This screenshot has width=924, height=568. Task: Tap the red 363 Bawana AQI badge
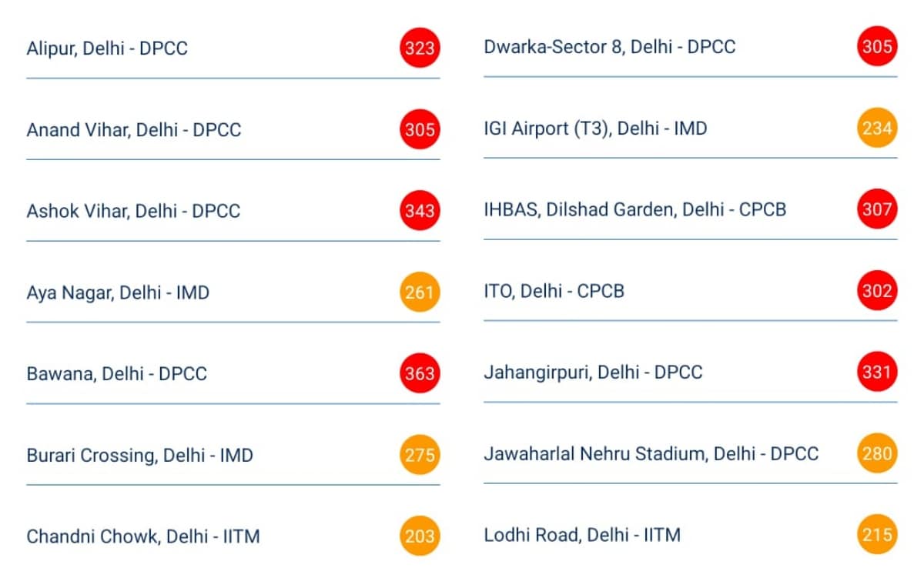pos(420,374)
